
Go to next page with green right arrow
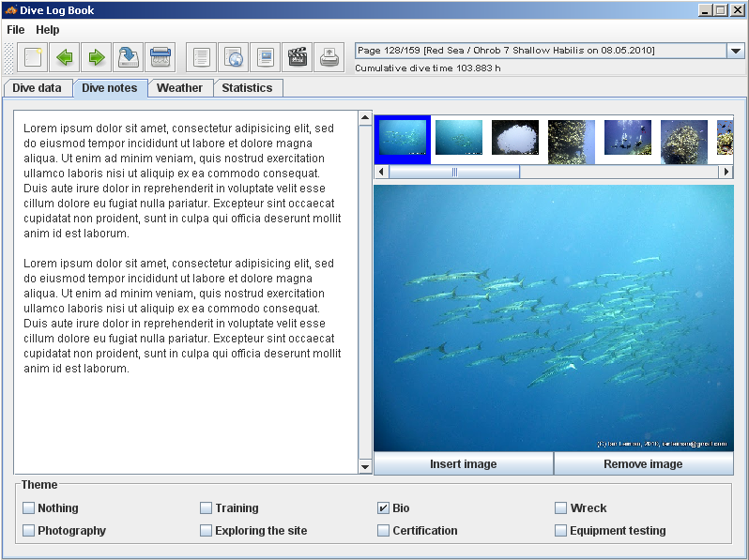pyautogui.click(x=96, y=57)
